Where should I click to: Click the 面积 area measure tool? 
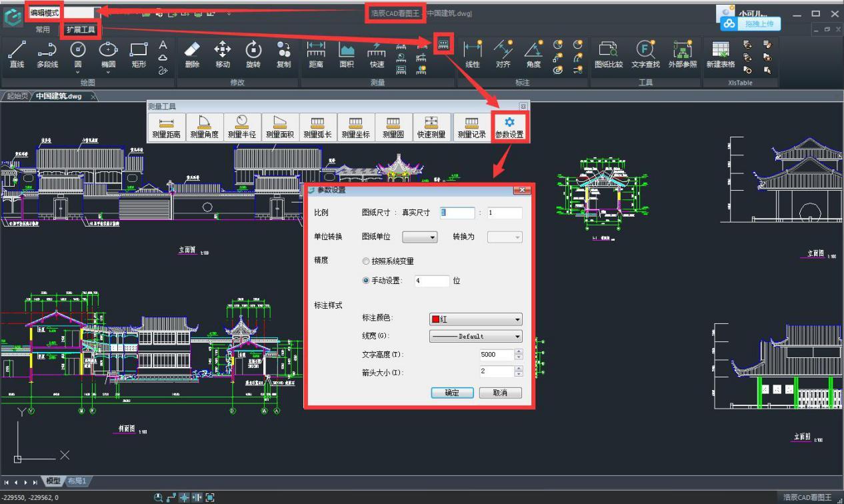(x=347, y=54)
